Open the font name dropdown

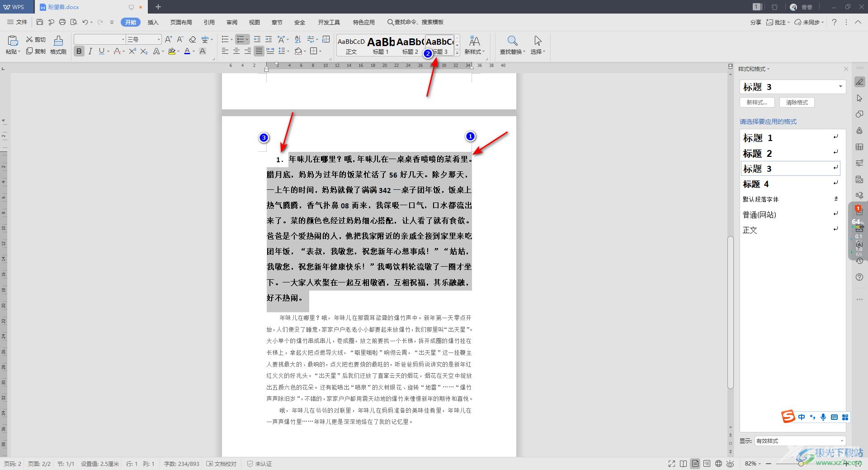(x=123, y=39)
